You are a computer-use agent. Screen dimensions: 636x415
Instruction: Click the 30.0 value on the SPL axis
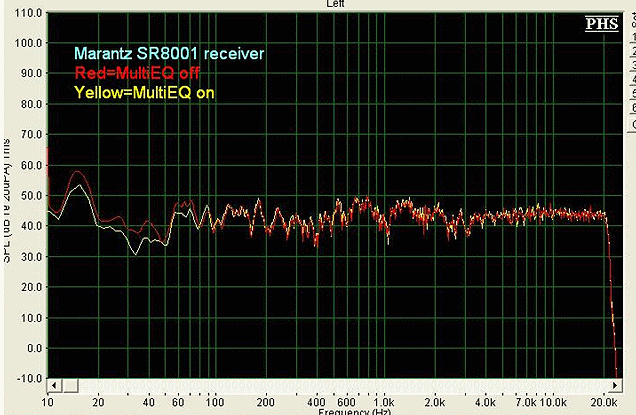coord(31,257)
